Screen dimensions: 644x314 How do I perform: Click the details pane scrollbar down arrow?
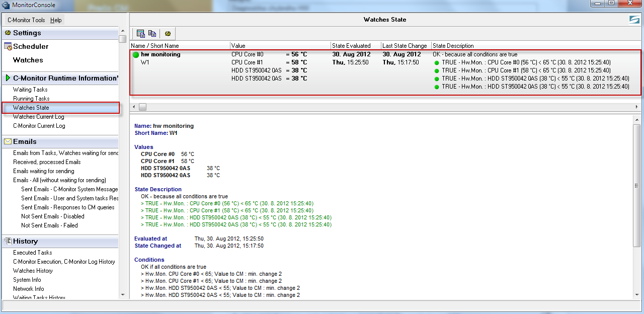click(637, 294)
